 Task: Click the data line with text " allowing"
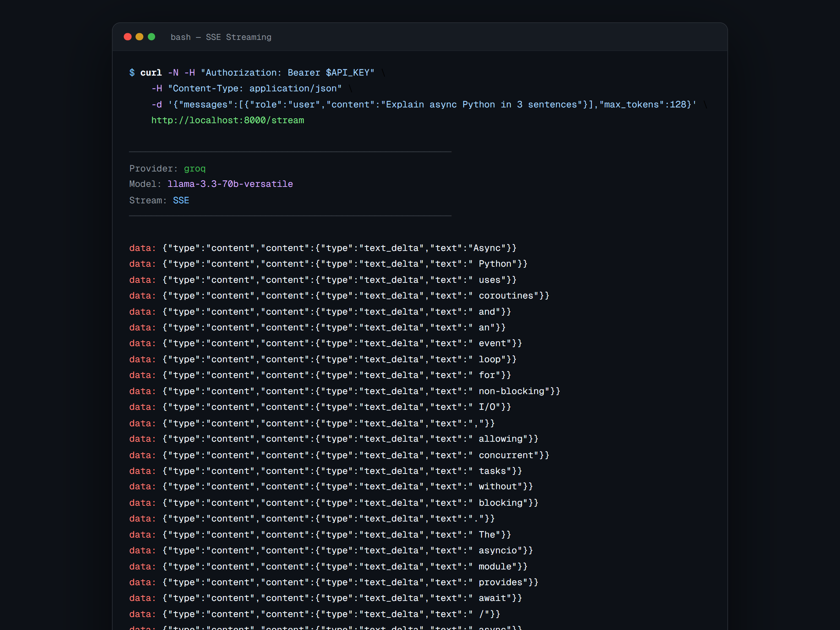pos(334,439)
